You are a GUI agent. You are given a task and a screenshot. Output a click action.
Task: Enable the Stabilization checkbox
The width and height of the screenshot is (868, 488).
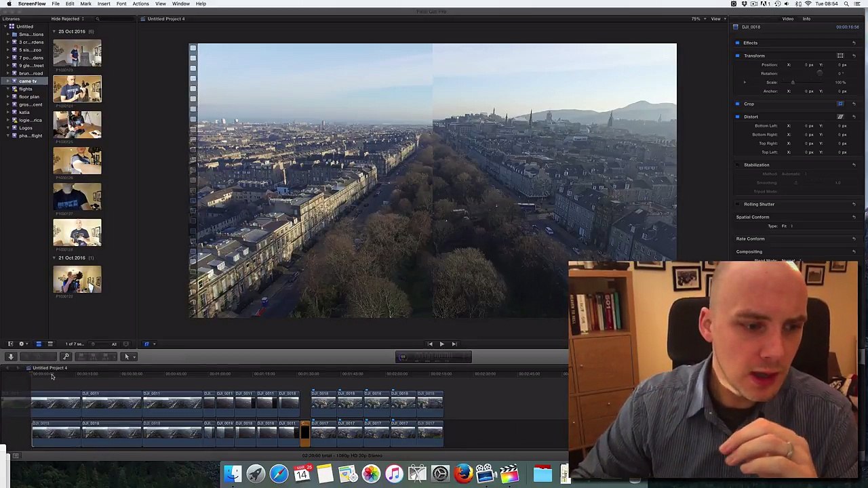pos(738,165)
